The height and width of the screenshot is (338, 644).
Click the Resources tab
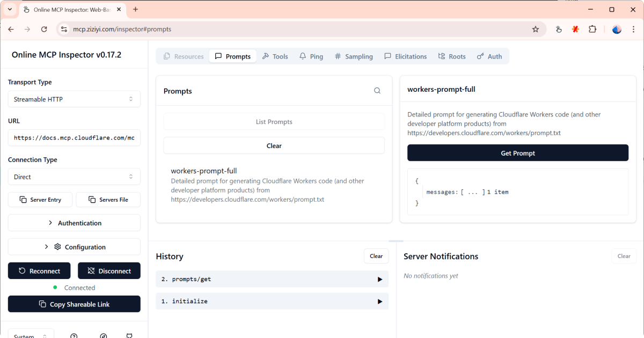(184, 56)
